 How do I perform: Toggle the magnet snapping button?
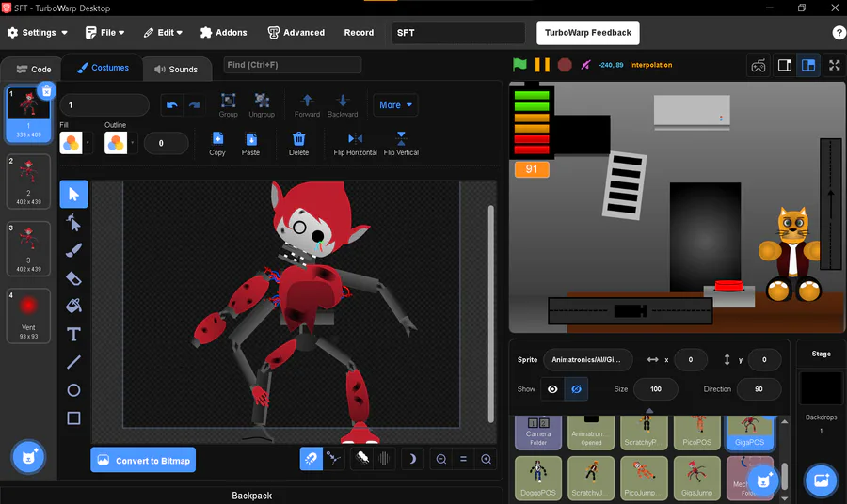click(x=312, y=459)
